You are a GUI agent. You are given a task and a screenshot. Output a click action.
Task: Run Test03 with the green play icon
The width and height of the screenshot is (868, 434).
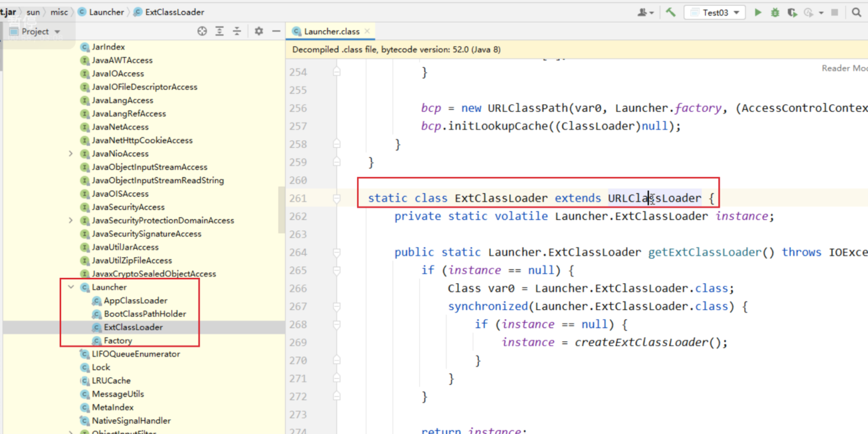[x=758, y=12]
